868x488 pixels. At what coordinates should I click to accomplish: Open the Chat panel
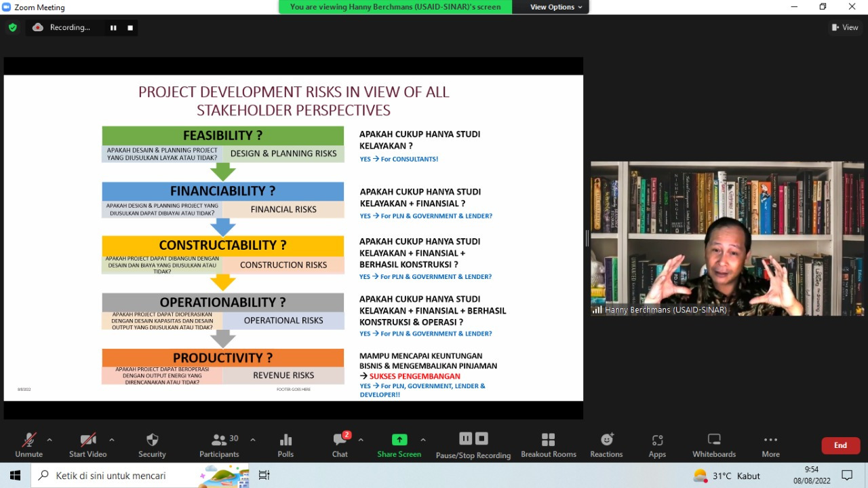340,445
